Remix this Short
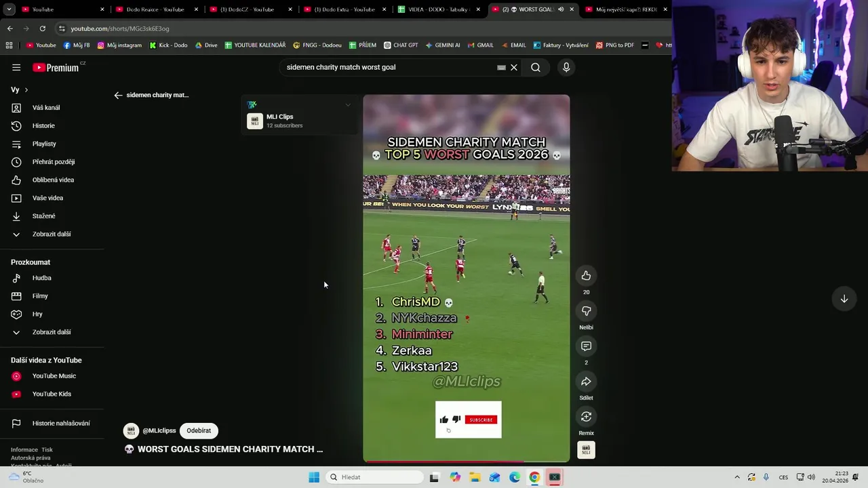868x488 pixels. point(586,416)
